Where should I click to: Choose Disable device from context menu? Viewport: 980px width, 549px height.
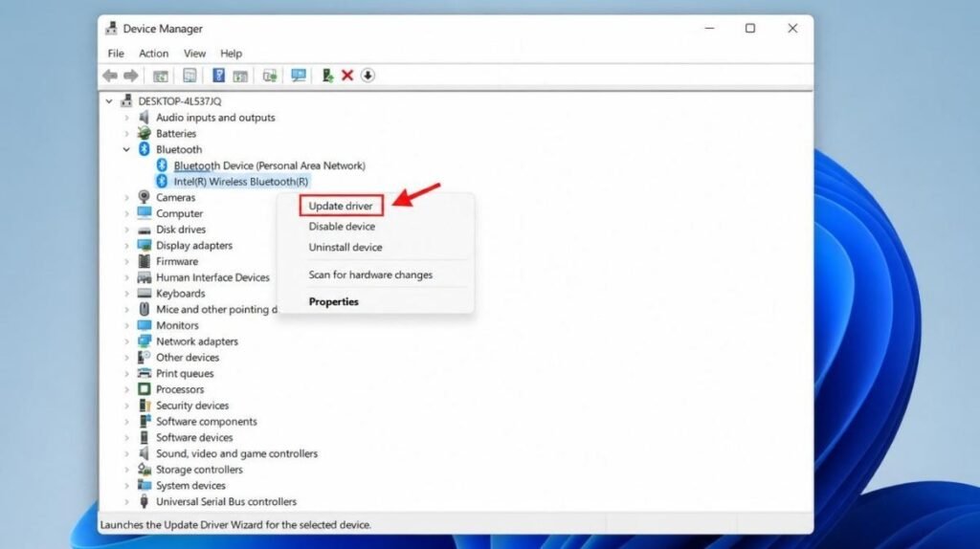(x=342, y=226)
